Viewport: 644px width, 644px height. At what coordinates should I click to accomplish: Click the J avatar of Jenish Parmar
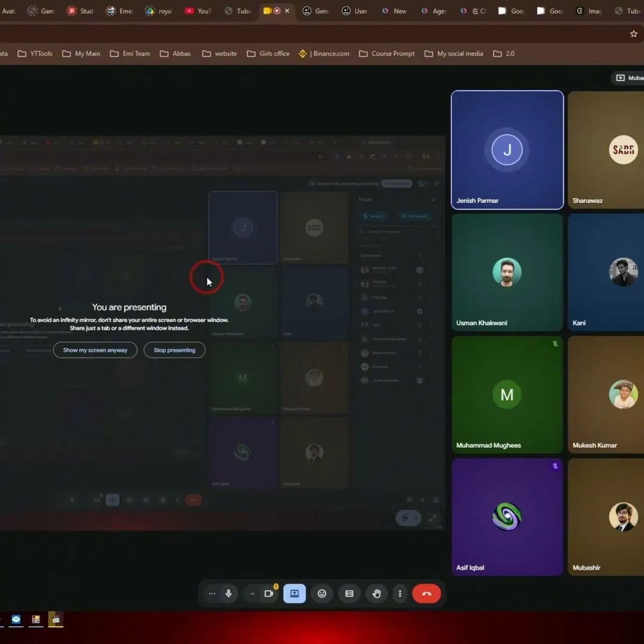(x=507, y=150)
